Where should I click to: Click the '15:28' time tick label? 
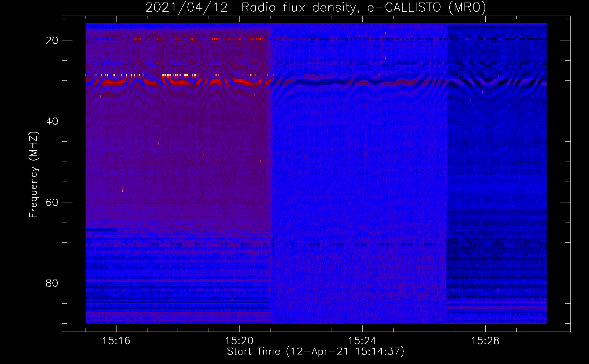pyautogui.click(x=485, y=341)
